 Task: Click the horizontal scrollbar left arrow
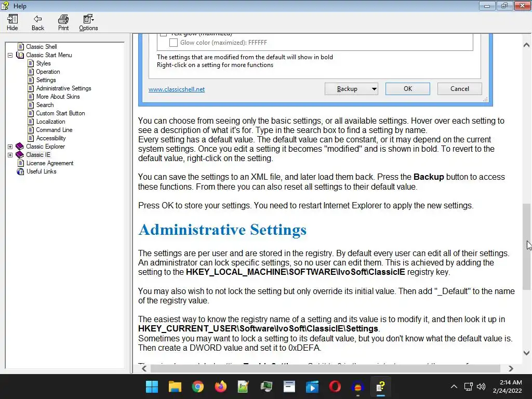click(144, 368)
